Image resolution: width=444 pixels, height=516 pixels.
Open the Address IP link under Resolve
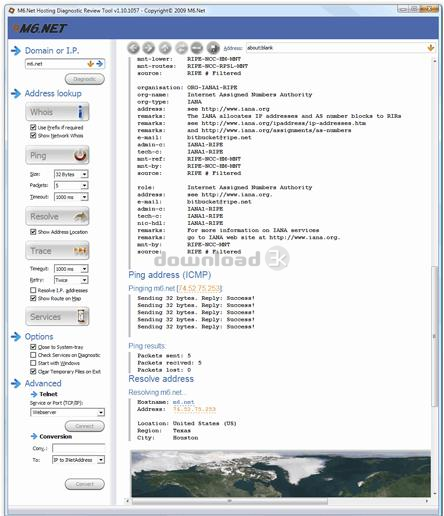click(194, 409)
